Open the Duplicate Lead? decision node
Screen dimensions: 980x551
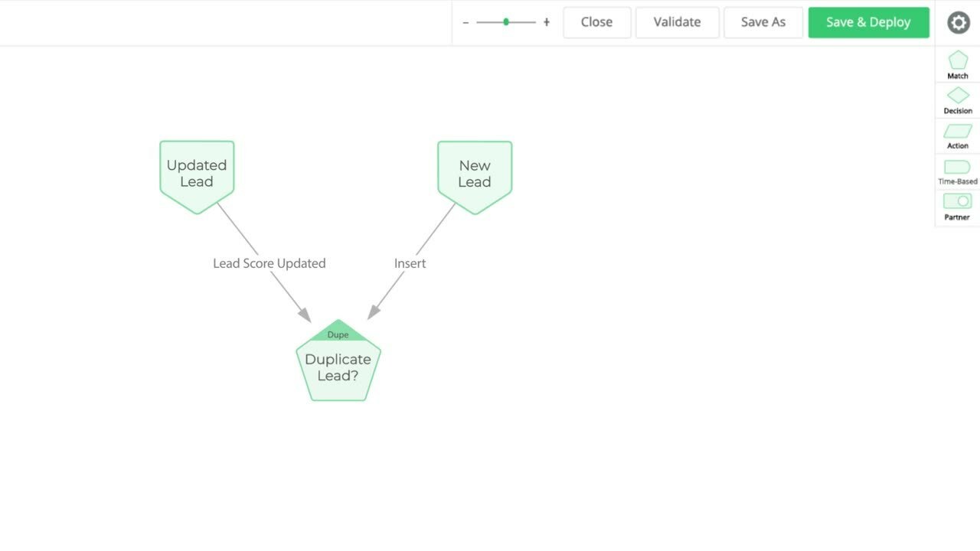[x=338, y=367]
